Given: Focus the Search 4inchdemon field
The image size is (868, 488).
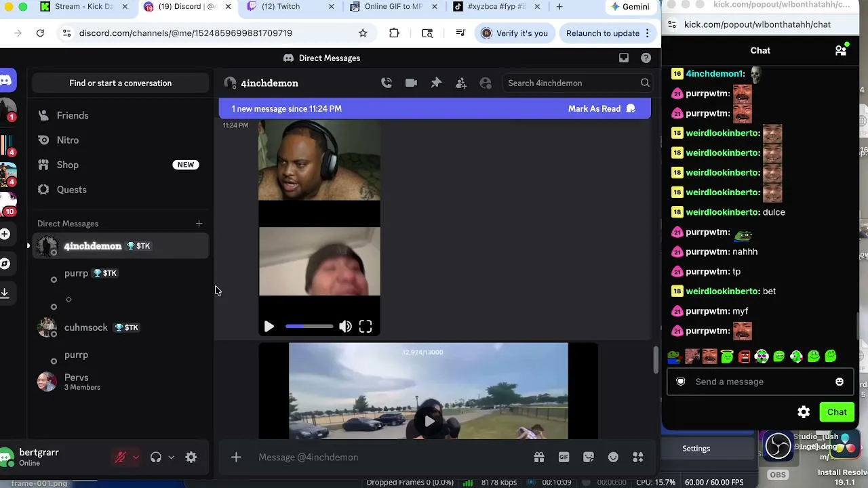Looking at the screenshot, I should tap(578, 83).
